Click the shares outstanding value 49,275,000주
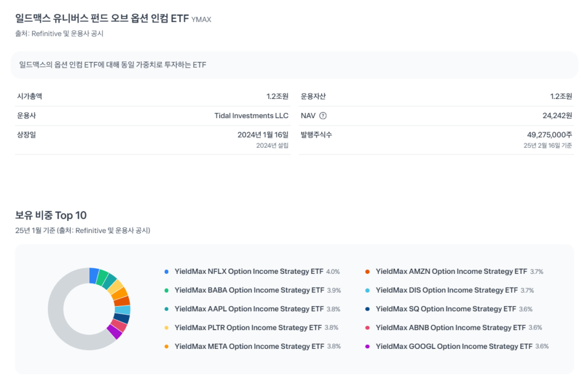The height and width of the screenshot is (392, 582). [550, 135]
